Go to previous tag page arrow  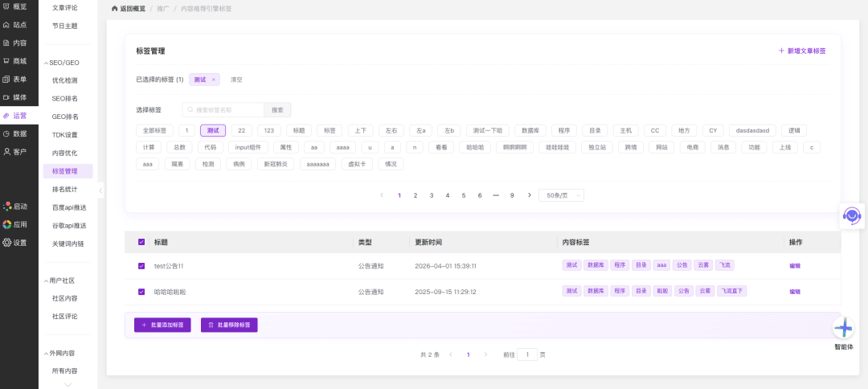(x=382, y=195)
